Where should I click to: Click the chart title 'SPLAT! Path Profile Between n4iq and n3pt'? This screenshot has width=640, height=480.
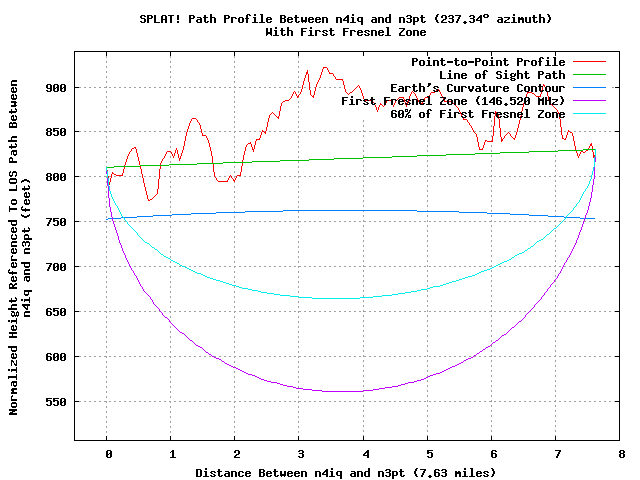tap(282, 19)
